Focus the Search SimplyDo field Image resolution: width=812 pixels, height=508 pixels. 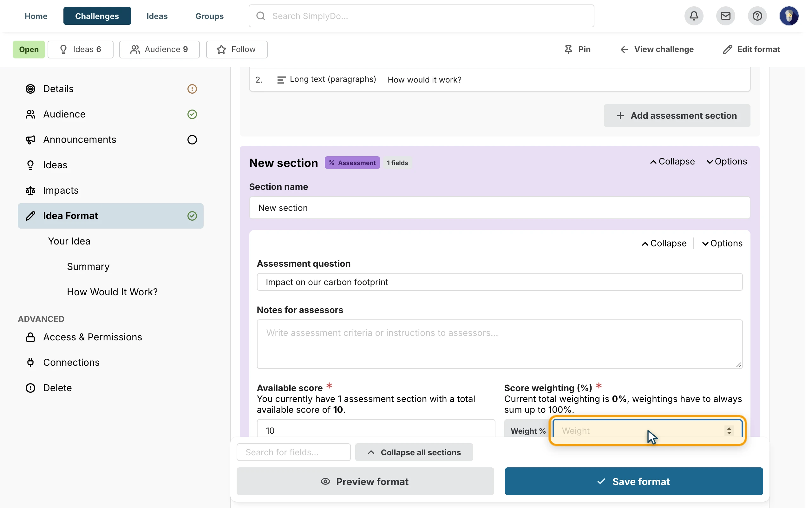coord(421,16)
